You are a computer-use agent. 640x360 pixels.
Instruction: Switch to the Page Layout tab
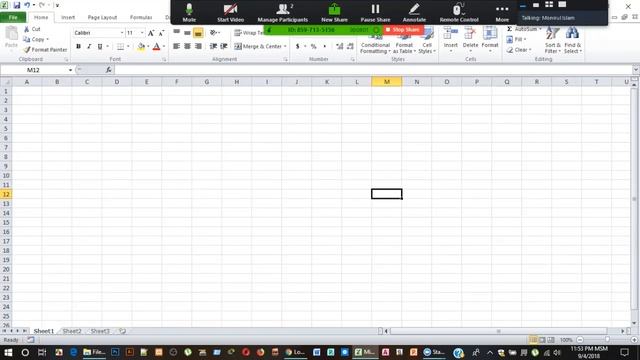[102, 17]
